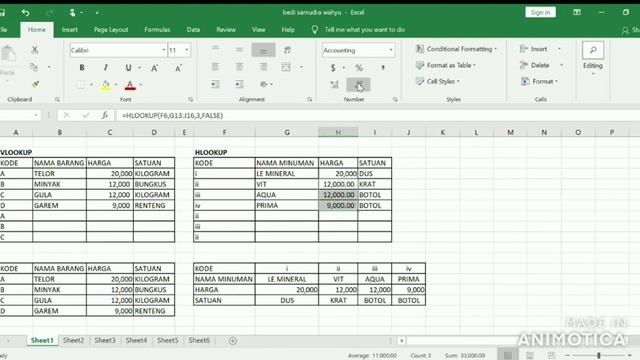This screenshot has width=640, height=360.
Task: Click the Increase Indent icon
Action: pyautogui.click(x=239, y=84)
